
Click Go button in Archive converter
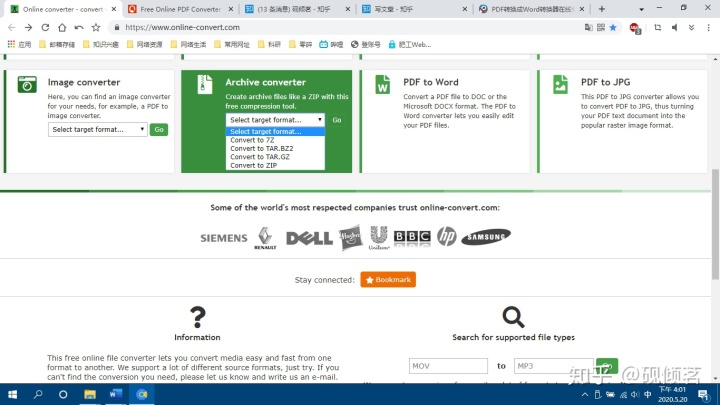click(x=337, y=120)
